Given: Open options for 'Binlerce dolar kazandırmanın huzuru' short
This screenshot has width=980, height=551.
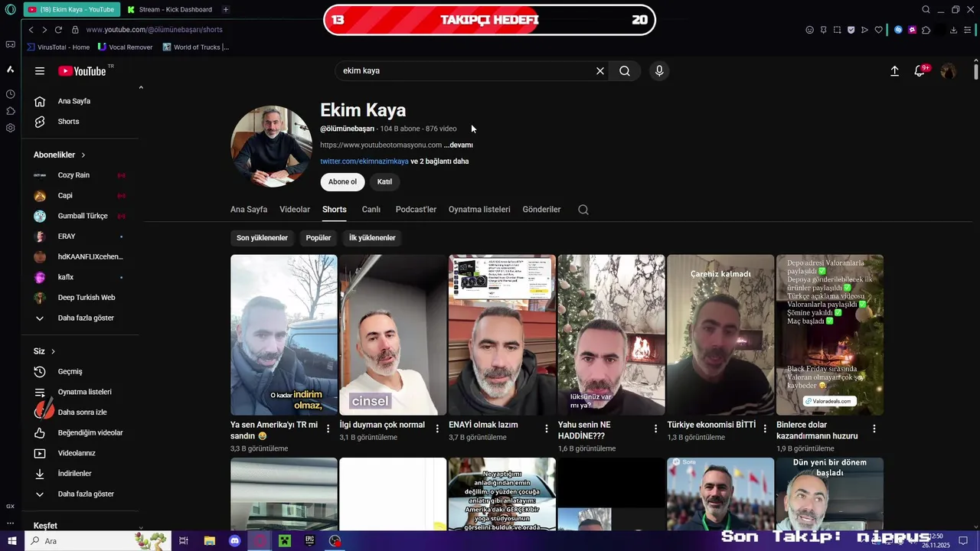Looking at the screenshot, I should click(874, 429).
